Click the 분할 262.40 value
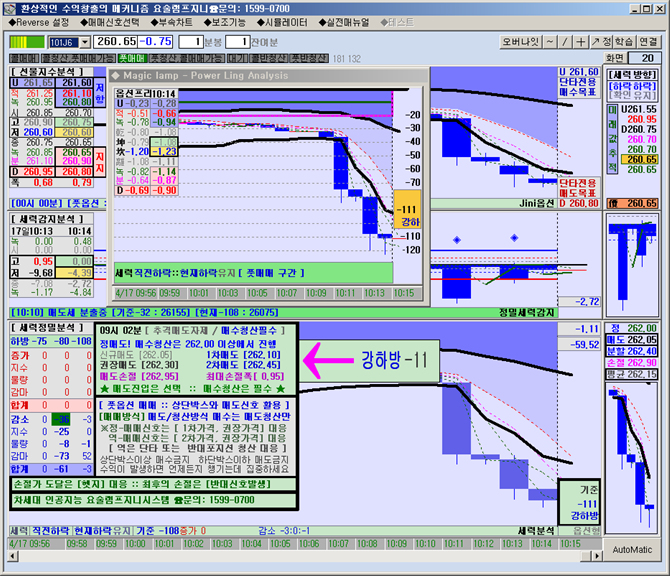 tap(632, 351)
